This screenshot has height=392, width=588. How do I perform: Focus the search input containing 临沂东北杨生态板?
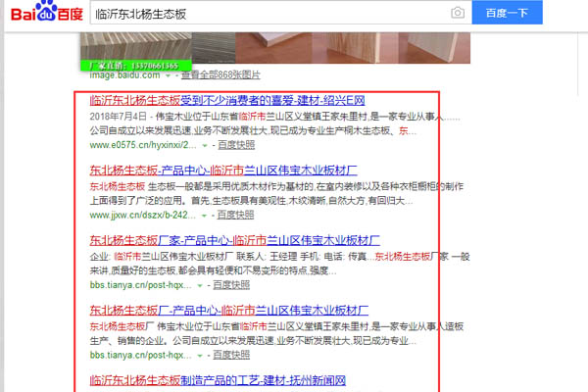tap(270, 14)
